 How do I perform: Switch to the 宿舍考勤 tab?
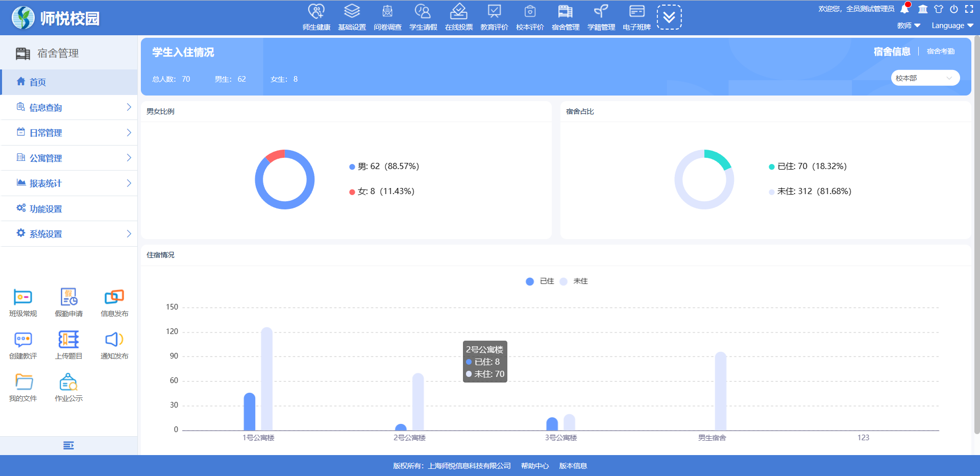point(940,52)
